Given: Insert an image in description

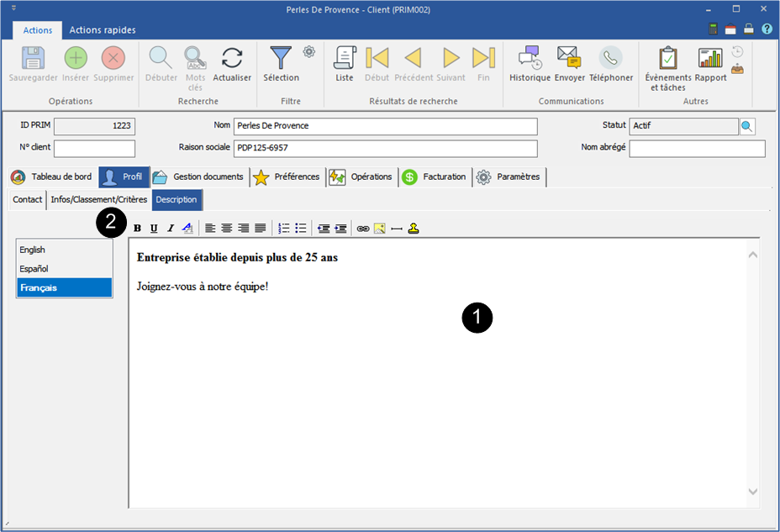Looking at the screenshot, I should [380, 229].
